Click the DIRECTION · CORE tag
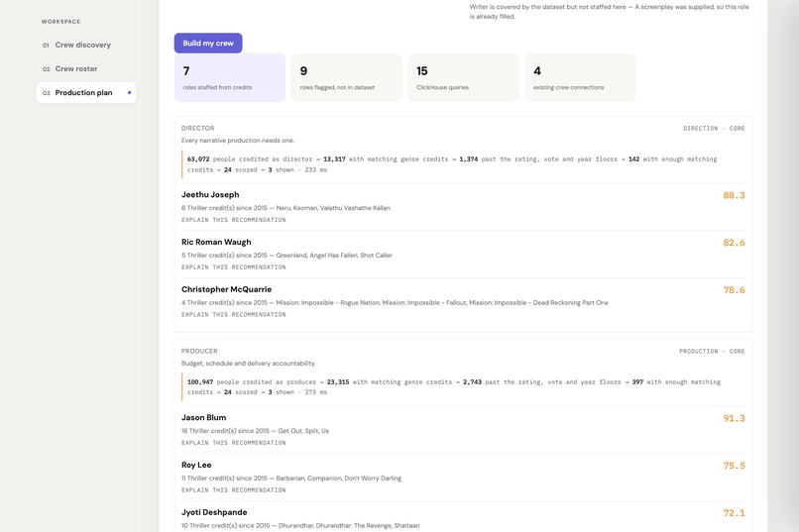Screen dimensions: 799x532 tap(714, 128)
